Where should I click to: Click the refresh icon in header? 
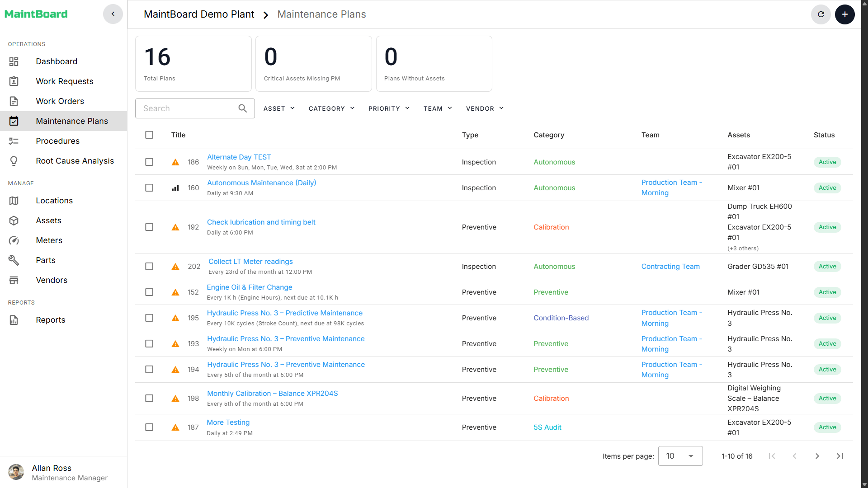click(x=821, y=14)
